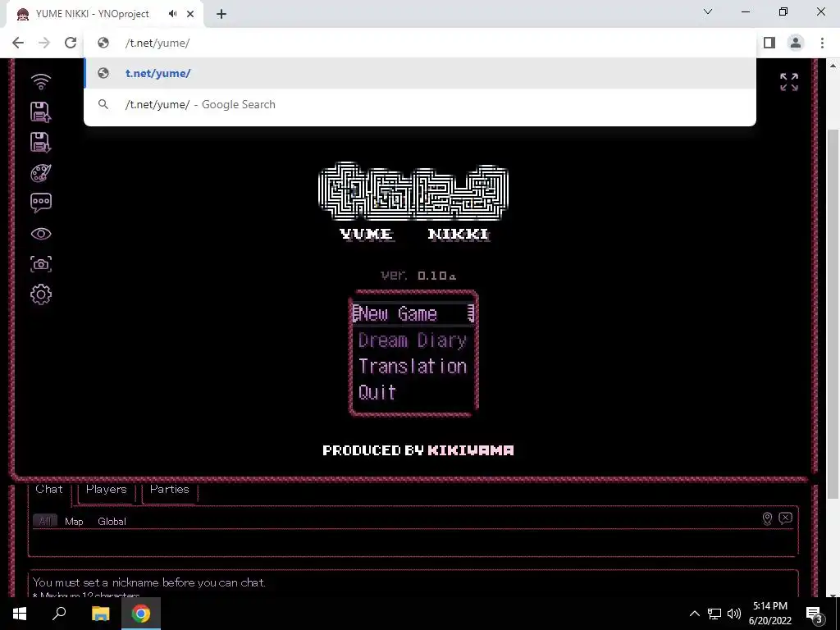
Task: Open the tab search chevron dropdown
Action: click(x=708, y=11)
